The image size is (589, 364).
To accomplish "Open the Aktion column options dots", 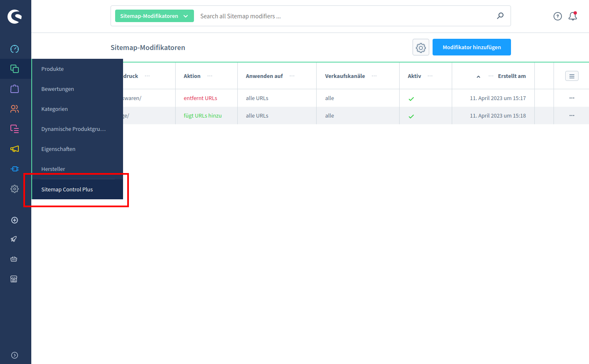I will coord(210,76).
